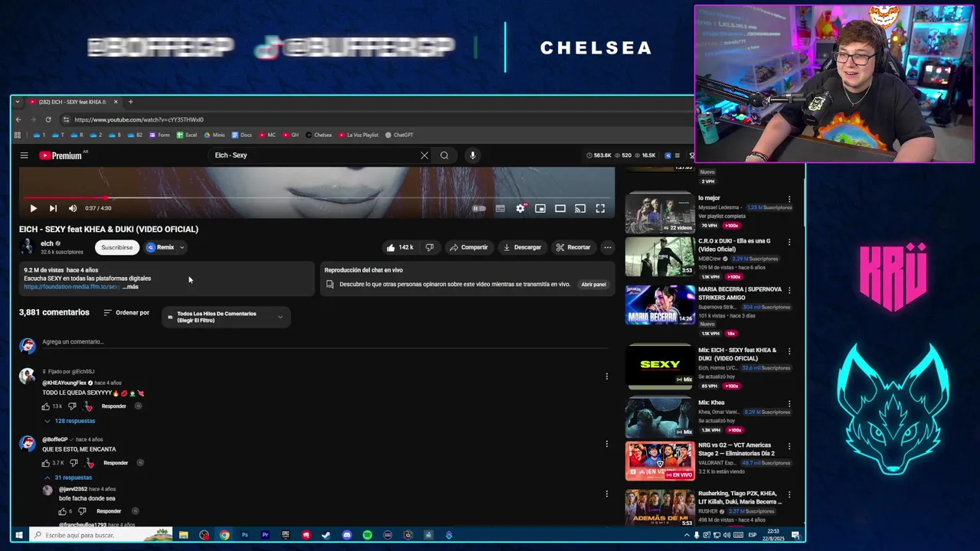Open options for KHEAYoungFlex comment
This screenshot has height=551, width=980.
click(607, 377)
